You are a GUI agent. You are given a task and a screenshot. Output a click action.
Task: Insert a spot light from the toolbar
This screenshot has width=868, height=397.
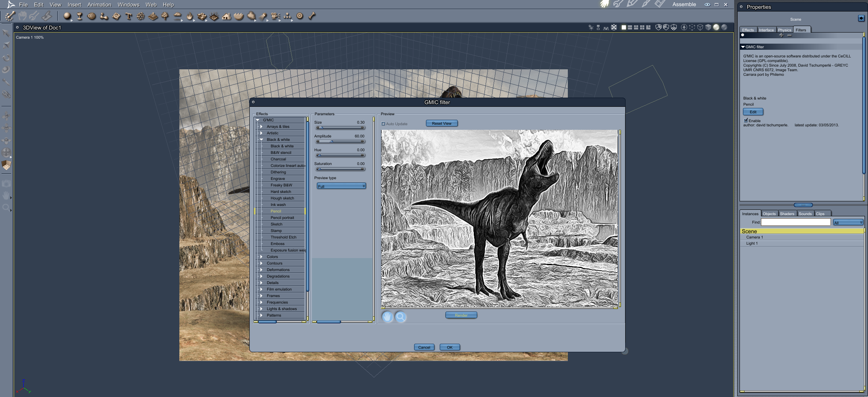pos(263,16)
